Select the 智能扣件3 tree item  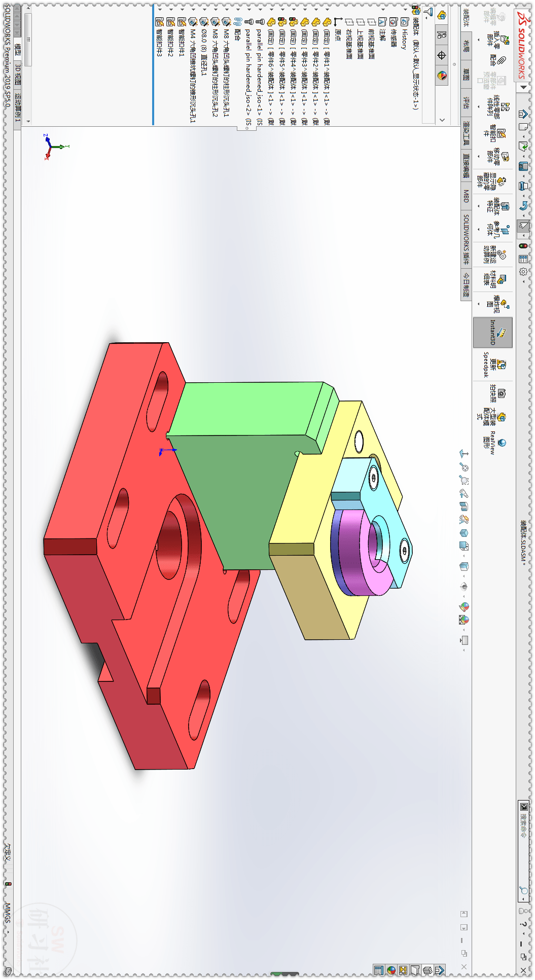(x=159, y=37)
